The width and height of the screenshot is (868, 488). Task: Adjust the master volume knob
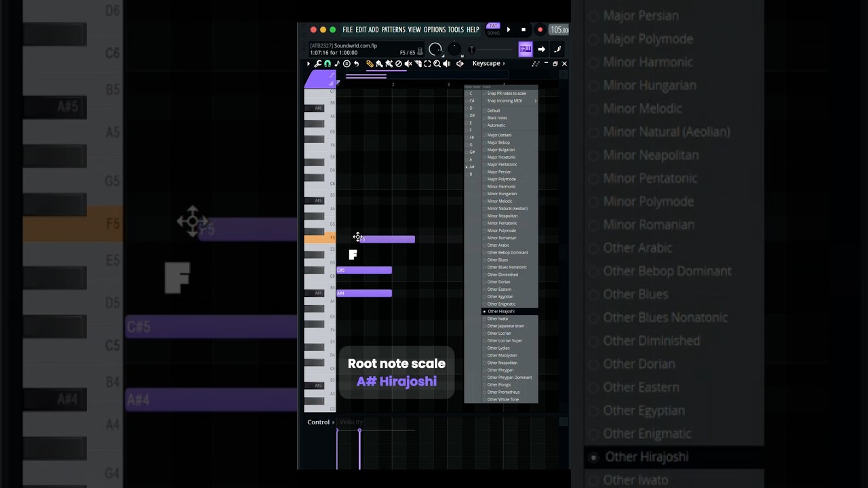click(435, 49)
